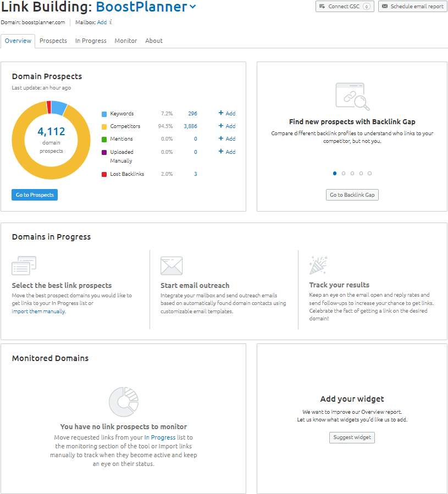
Task: Open the 296 Keywords prospects count
Action: click(x=192, y=114)
